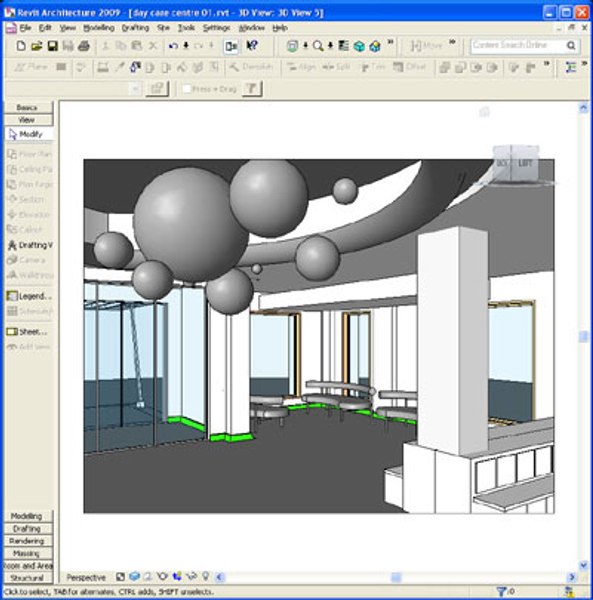Click the vertical scrollbar up arrow

click(x=583, y=108)
